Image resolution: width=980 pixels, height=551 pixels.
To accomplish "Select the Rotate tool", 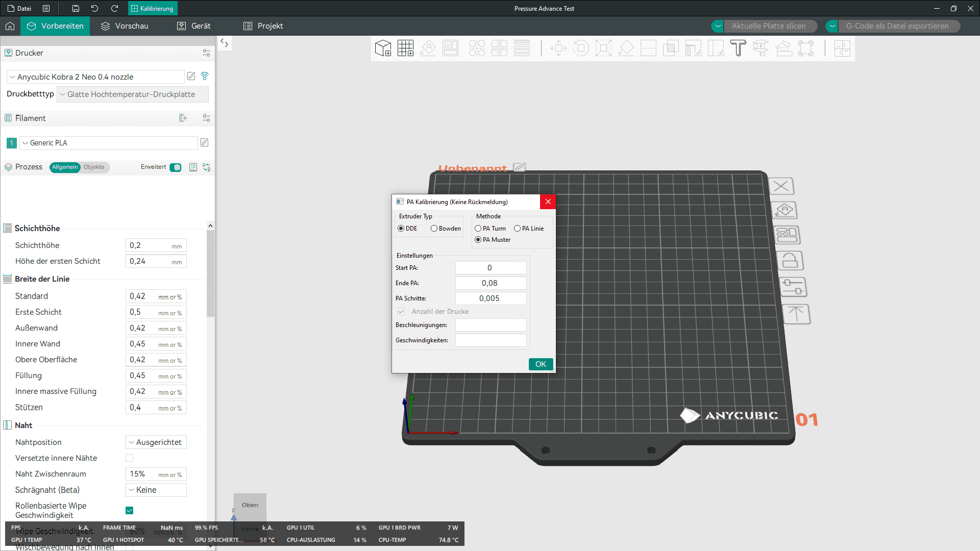I will (x=581, y=48).
